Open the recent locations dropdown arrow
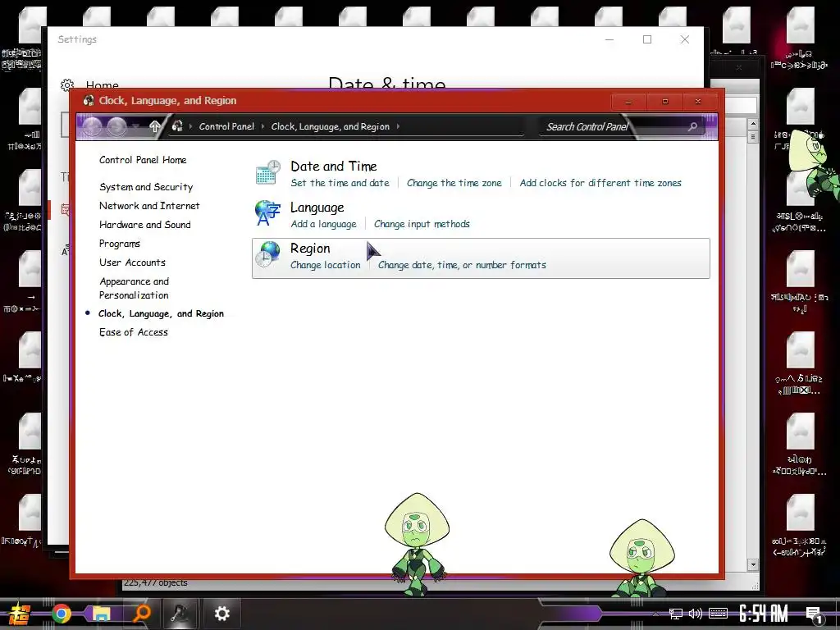This screenshot has height=630, width=840. coord(136,126)
